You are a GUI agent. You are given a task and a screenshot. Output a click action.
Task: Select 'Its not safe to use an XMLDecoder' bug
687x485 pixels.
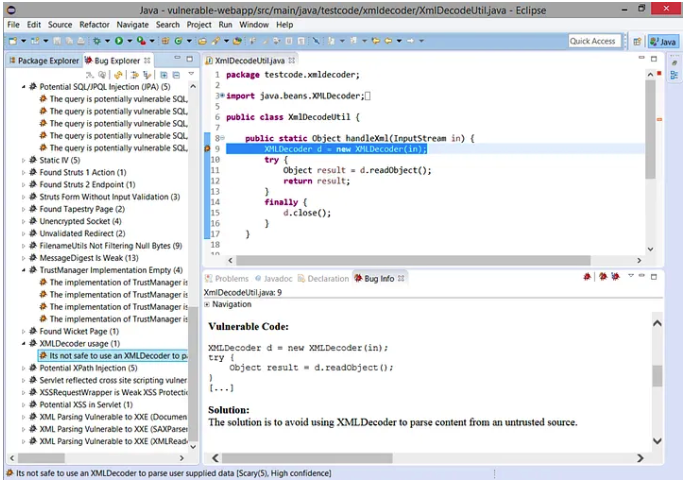pyautogui.click(x=113, y=356)
